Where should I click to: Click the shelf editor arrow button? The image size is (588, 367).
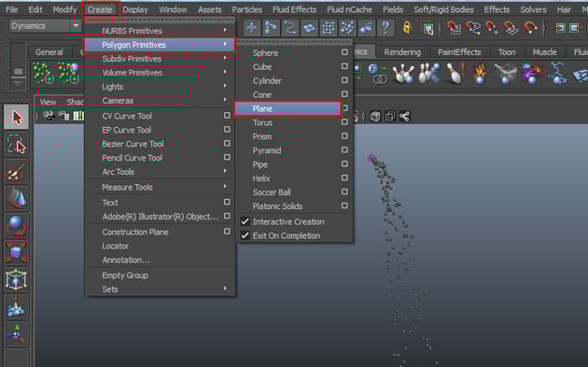(x=18, y=83)
